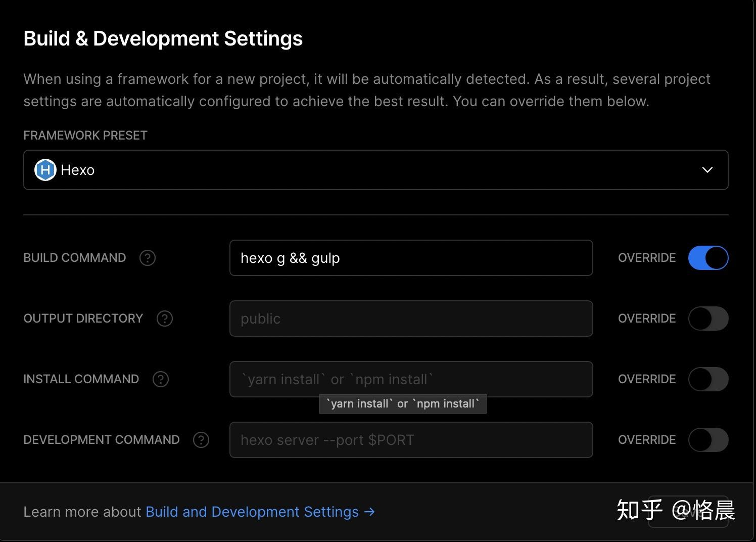Click the help icon beside Build Command
This screenshot has width=756, height=542.
click(x=148, y=258)
